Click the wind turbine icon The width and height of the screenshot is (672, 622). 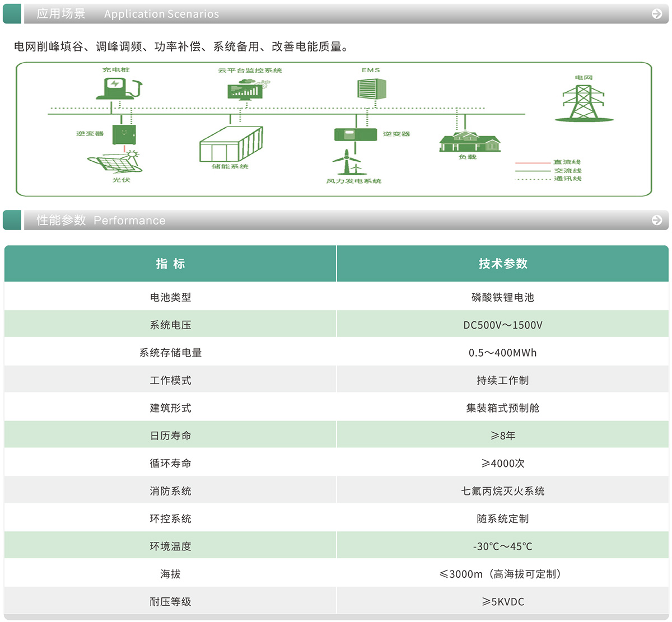348,162
